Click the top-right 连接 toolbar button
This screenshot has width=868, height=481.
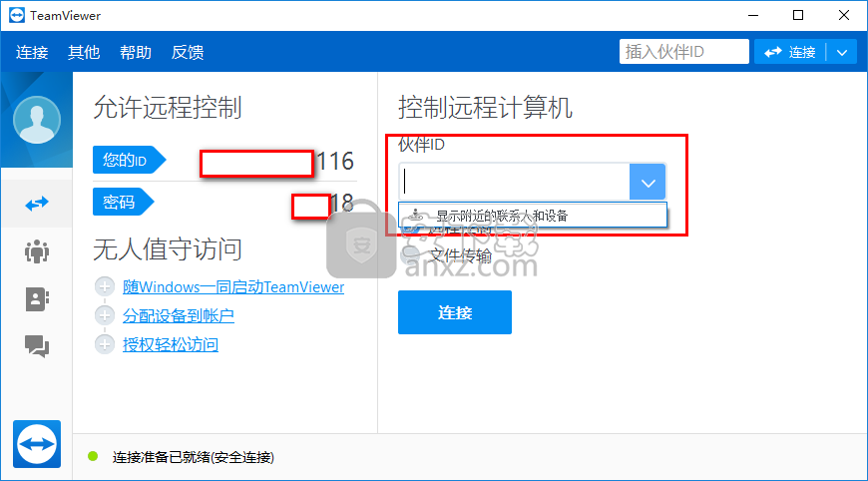[790, 53]
